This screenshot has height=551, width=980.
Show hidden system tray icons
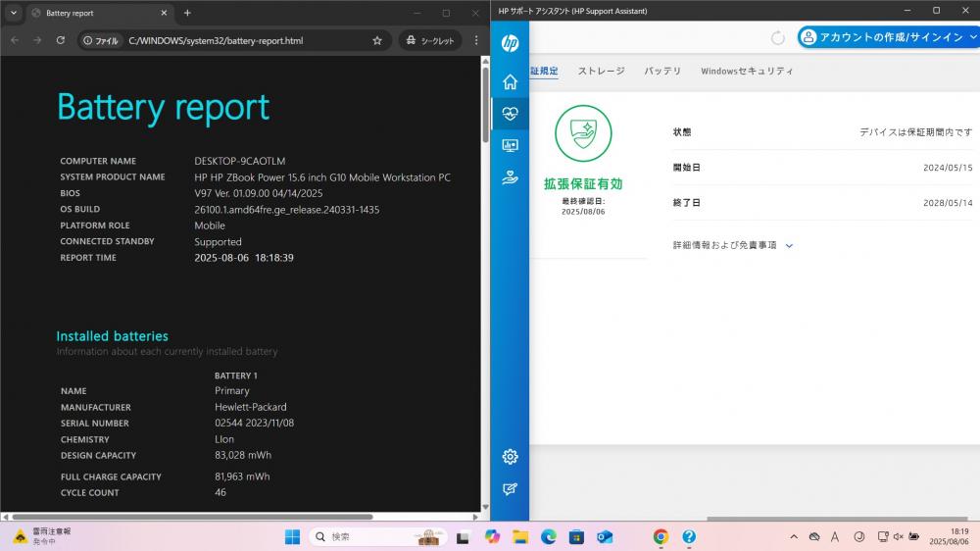794,536
